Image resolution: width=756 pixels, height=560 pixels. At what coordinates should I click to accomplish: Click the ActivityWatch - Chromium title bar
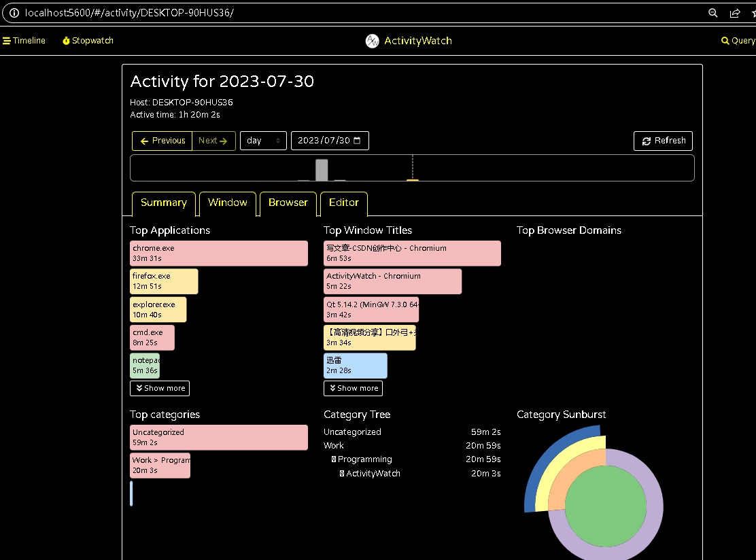click(392, 281)
